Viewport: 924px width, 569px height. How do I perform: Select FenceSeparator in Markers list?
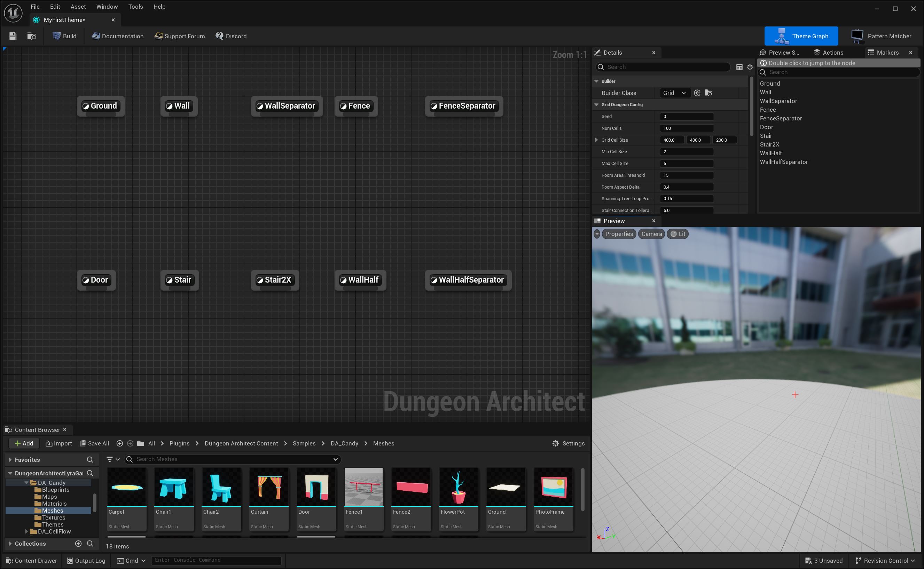[781, 119]
